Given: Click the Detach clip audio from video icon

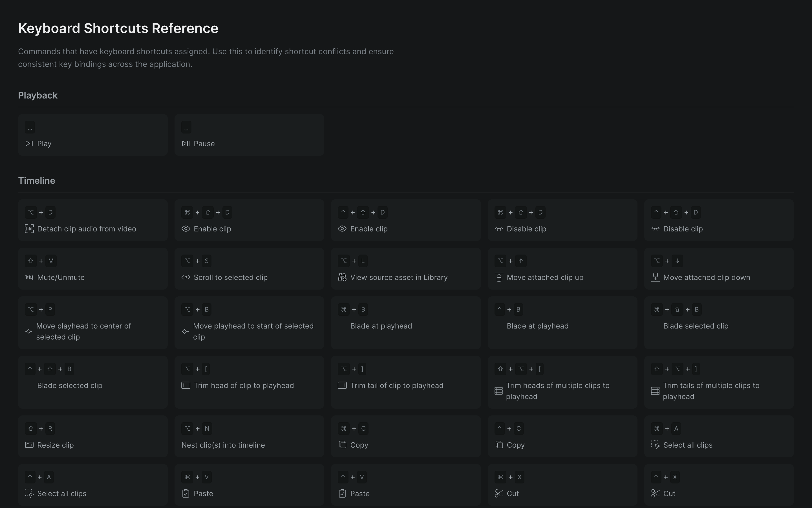Looking at the screenshot, I should [29, 229].
